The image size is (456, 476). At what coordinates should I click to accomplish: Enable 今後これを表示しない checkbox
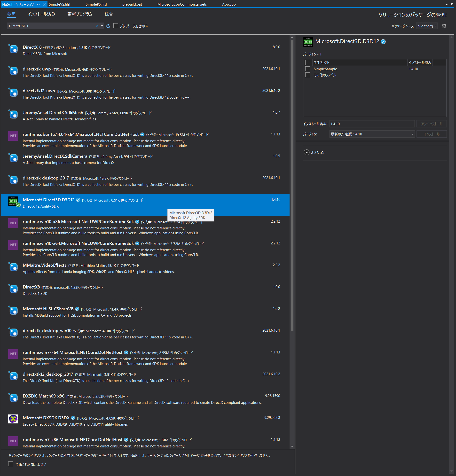[10, 464]
